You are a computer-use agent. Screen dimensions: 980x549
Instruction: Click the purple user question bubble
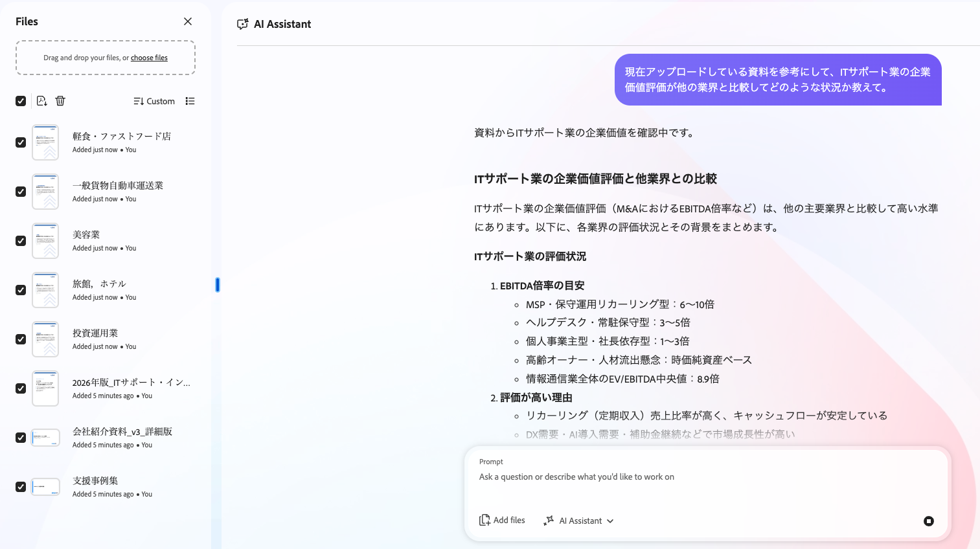click(x=778, y=80)
